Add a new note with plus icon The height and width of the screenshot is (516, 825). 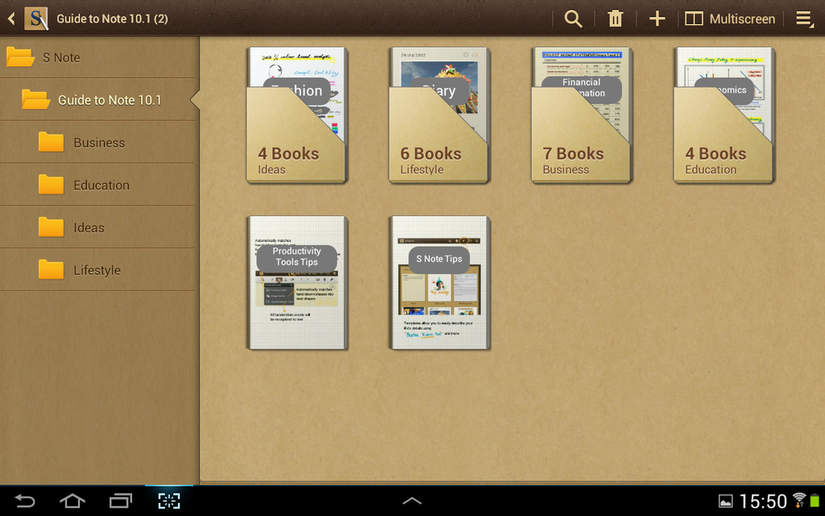(657, 19)
